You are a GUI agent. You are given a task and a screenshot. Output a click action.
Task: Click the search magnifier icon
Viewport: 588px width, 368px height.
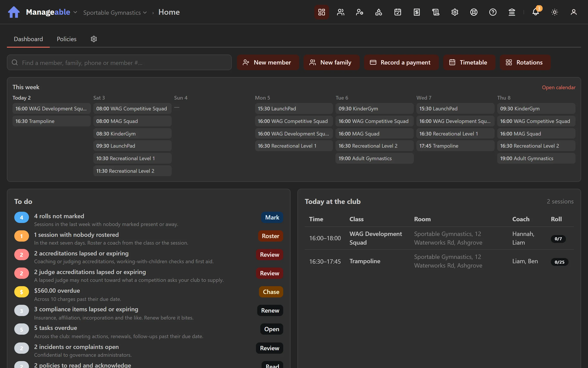point(15,63)
